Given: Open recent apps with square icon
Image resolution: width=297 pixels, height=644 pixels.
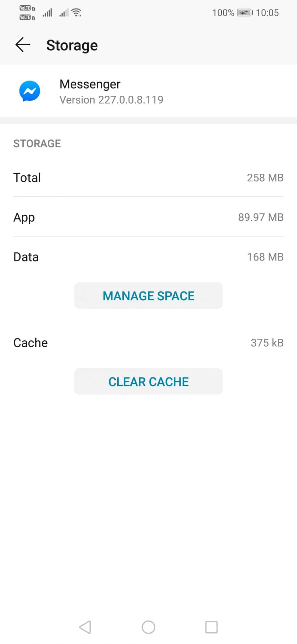Looking at the screenshot, I should (211, 627).
